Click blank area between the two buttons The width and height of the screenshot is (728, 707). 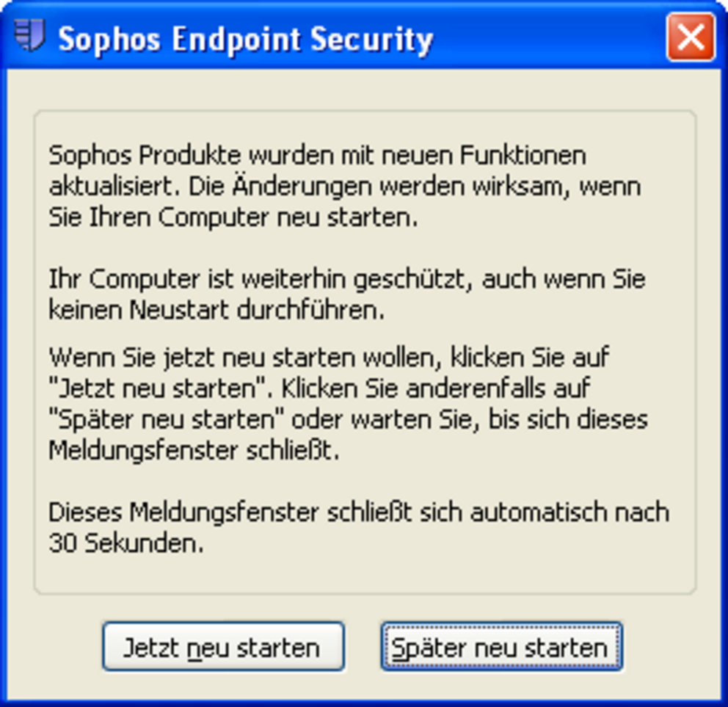(x=363, y=647)
